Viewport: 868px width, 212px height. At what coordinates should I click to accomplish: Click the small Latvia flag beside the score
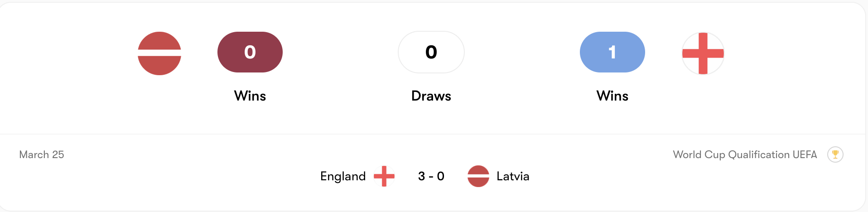(478, 176)
